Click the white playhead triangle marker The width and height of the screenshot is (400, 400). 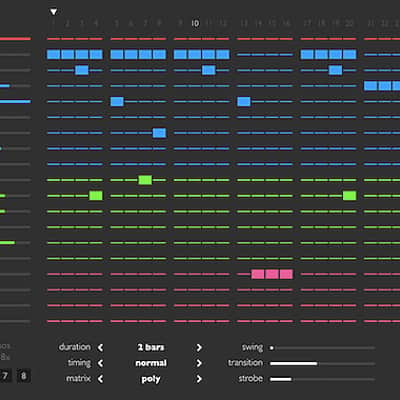tap(53, 12)
